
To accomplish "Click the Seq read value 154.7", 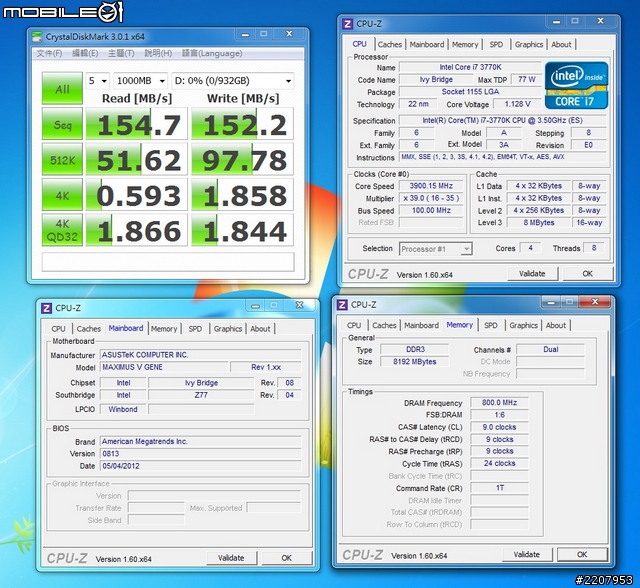I will [x=136, y=124].
